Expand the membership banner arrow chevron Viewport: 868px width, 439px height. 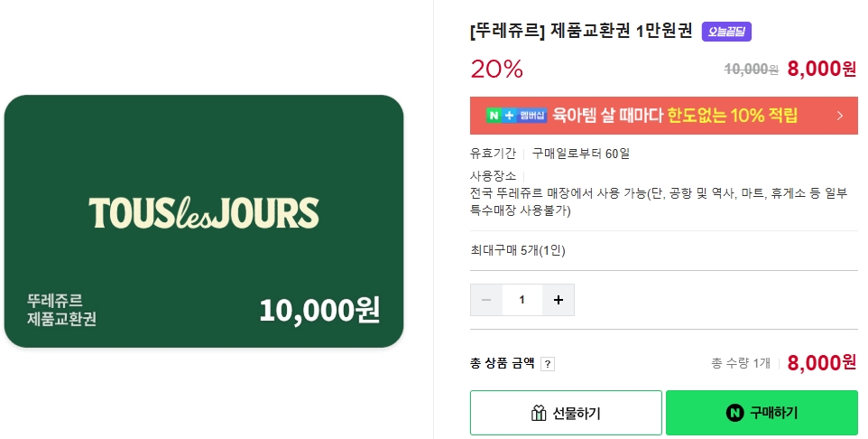point(839,116)
